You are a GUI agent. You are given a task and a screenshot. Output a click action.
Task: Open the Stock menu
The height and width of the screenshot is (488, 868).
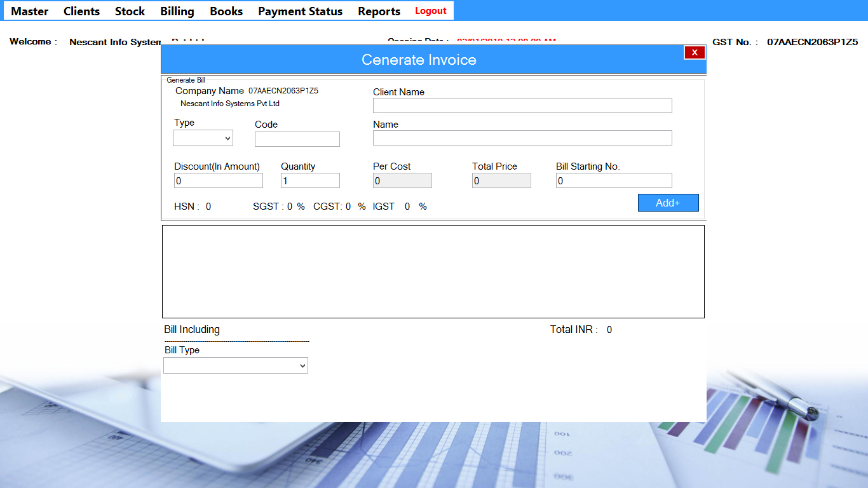130,11
